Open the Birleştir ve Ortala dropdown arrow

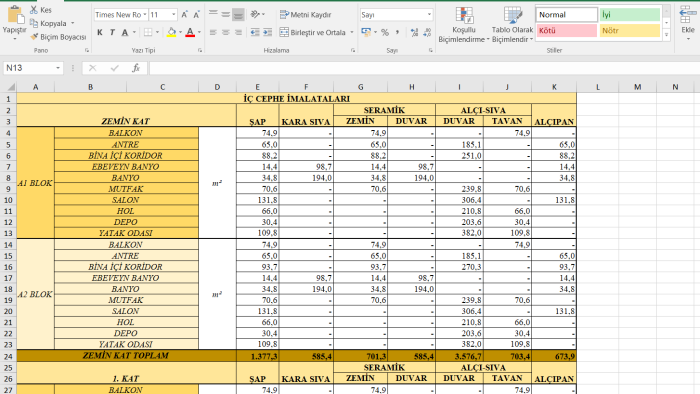(x=352, y=32)
